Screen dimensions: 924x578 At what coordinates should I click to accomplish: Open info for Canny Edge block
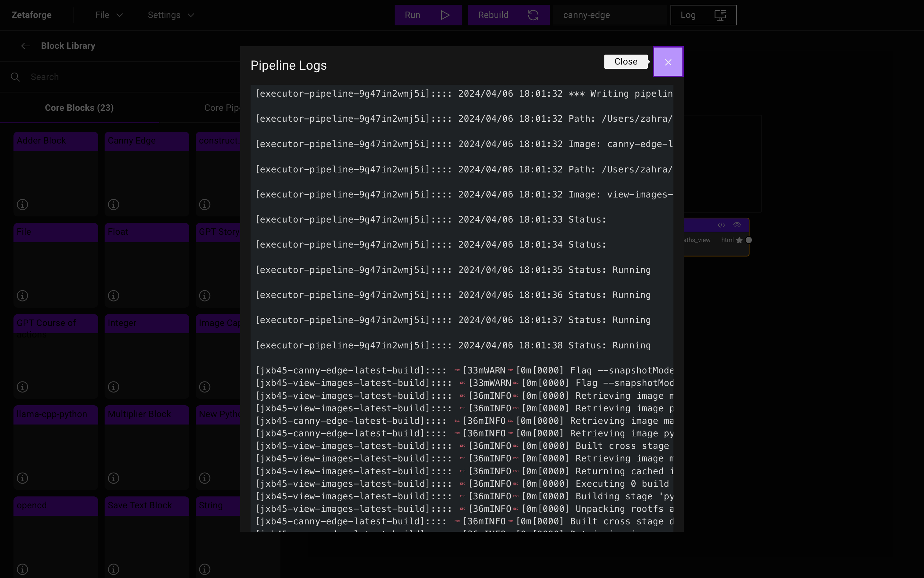pos(113,205)
